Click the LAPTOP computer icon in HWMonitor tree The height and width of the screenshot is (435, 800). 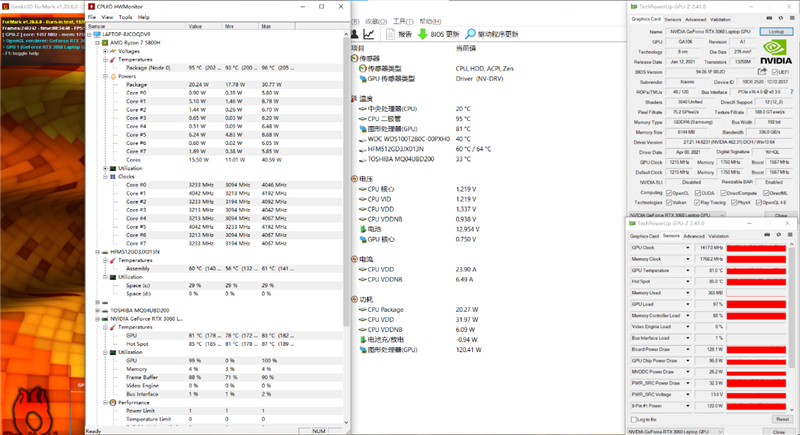(x=97, y=34)
